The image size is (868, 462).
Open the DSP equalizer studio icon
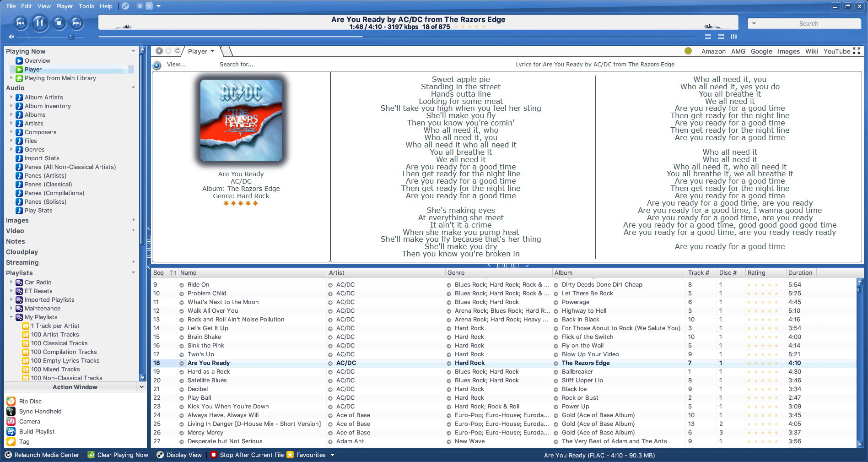pyautogui.click(x=734, y=37)
